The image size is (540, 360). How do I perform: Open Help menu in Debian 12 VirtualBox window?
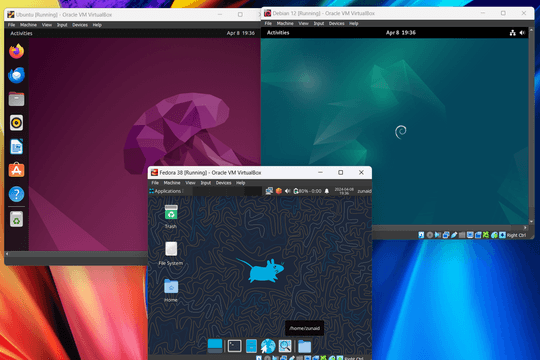pyautogui.click(x=354, y=23)
